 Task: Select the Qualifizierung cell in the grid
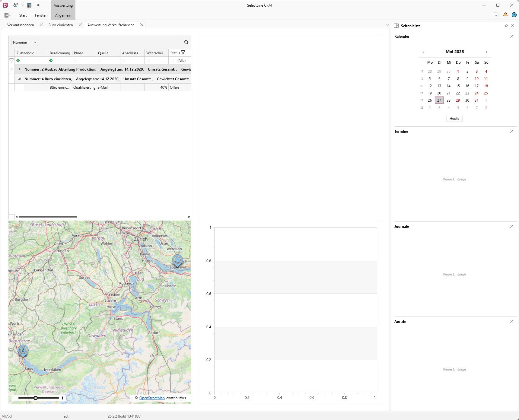coord(84,87)
